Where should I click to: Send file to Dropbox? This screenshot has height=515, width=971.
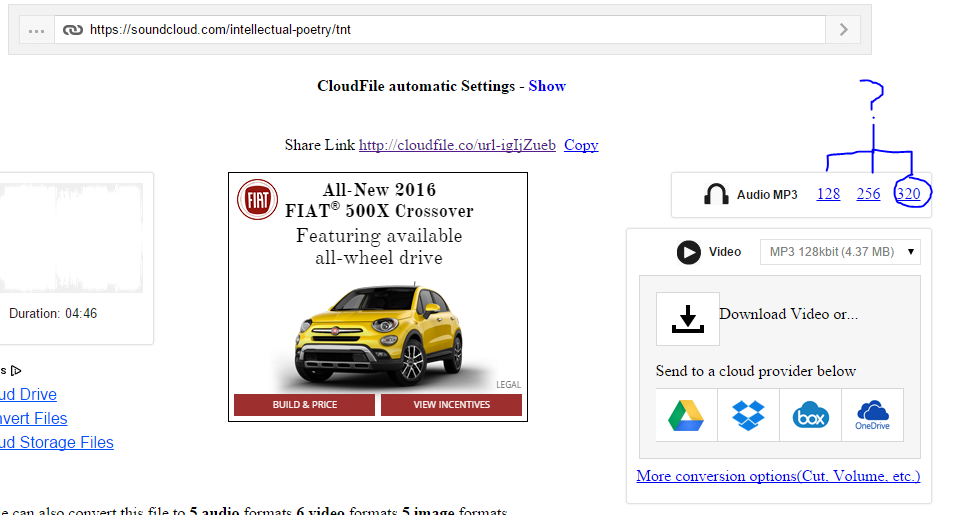(x=748, y=415)
